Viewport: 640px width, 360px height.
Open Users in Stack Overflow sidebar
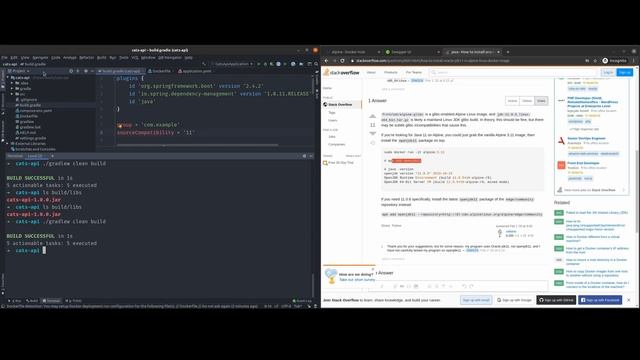pos(333,120)
